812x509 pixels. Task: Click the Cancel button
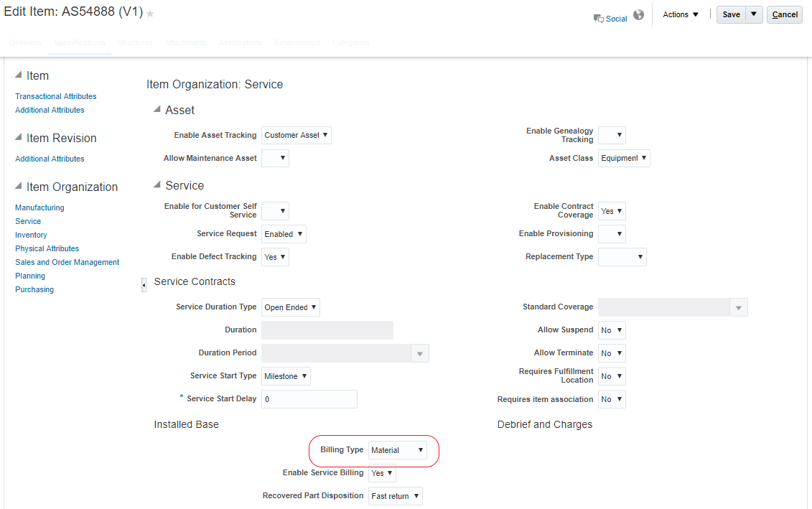pos(785,14)
